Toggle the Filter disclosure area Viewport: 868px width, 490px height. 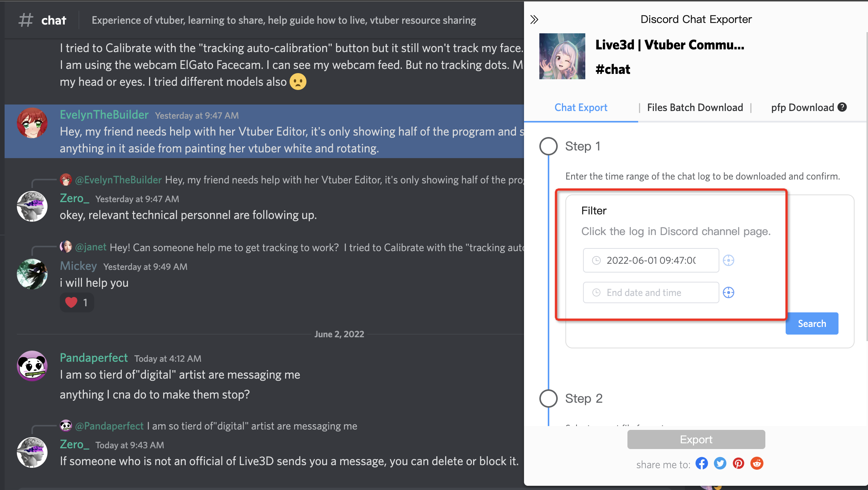pyautogui.click(x=594, y=211)
